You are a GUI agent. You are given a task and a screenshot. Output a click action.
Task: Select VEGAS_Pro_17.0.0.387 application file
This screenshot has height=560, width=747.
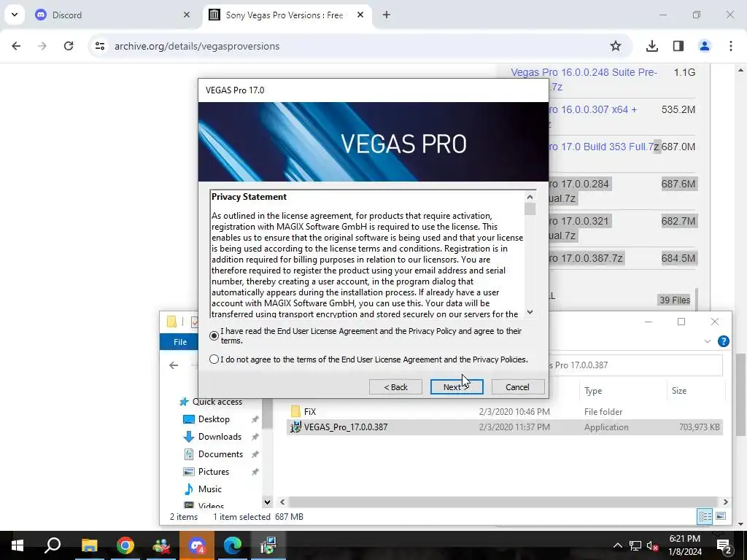(505, 427)
